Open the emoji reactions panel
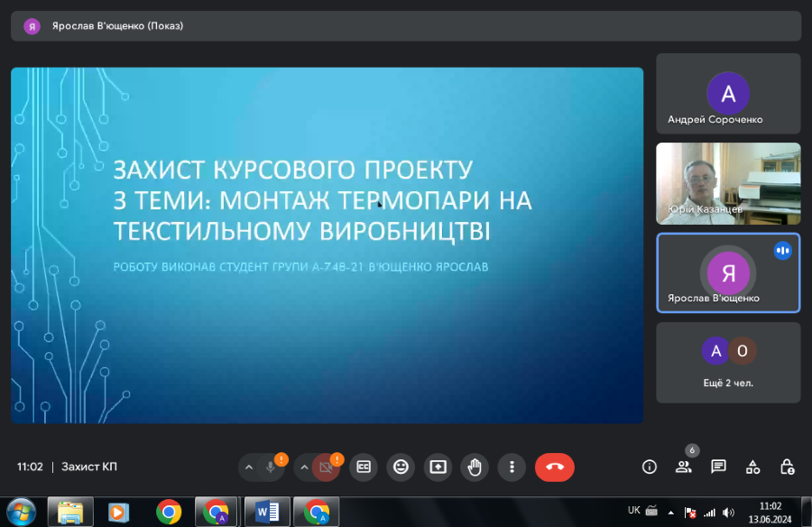The width and height of the screenshot is (812, 527). [x=401, y=467]
